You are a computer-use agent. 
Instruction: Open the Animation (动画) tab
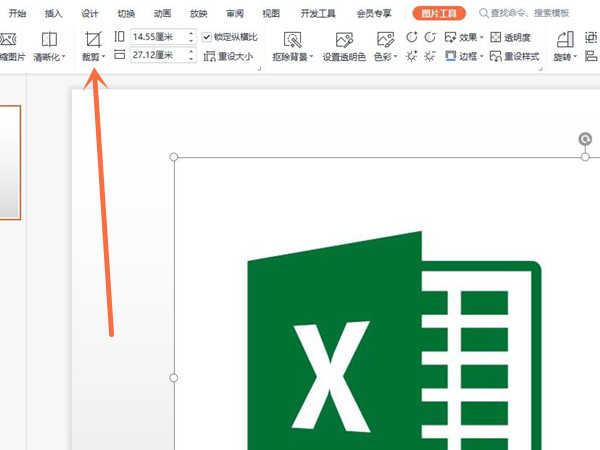click(162, 14)
